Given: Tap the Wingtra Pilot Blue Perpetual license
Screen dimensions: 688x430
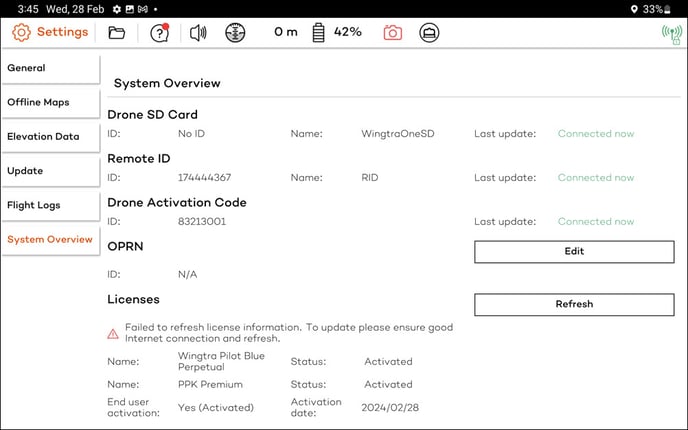Looking at the screenshot, I should coord(221,361).
